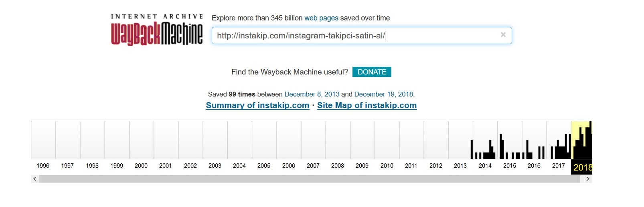Select the year 2014 in the timeline
Image resolution: width=644 pixels, height=207 pixels.
(485, 165)
